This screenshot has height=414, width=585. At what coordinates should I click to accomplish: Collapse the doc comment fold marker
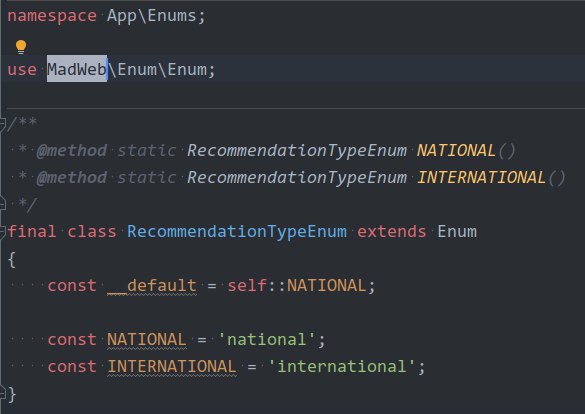2,123
